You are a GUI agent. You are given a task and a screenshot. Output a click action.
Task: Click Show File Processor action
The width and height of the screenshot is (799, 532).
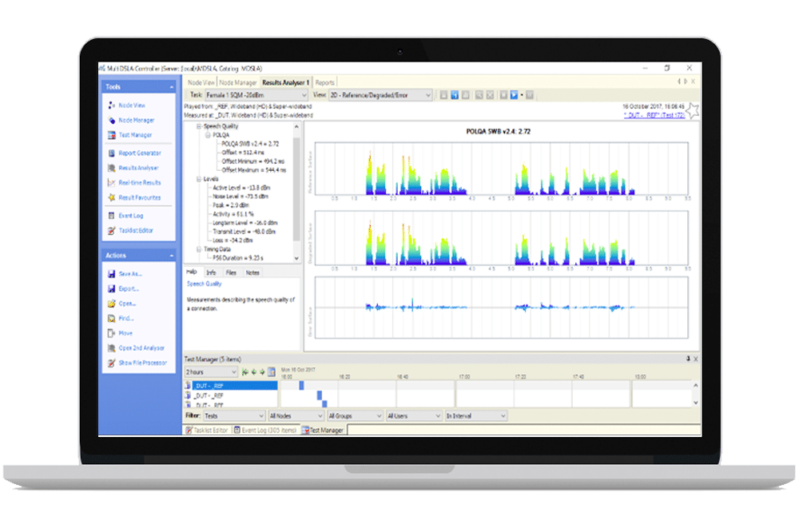coord(143,363)
